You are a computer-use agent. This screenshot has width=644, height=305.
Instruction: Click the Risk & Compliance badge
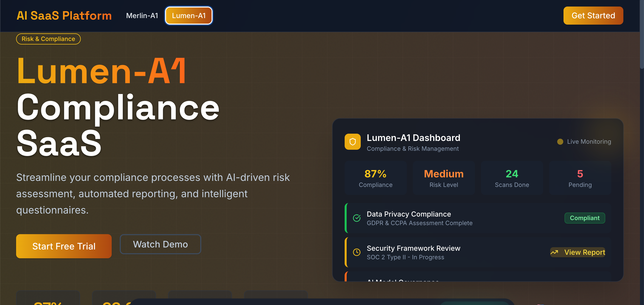tap(48, 39)
